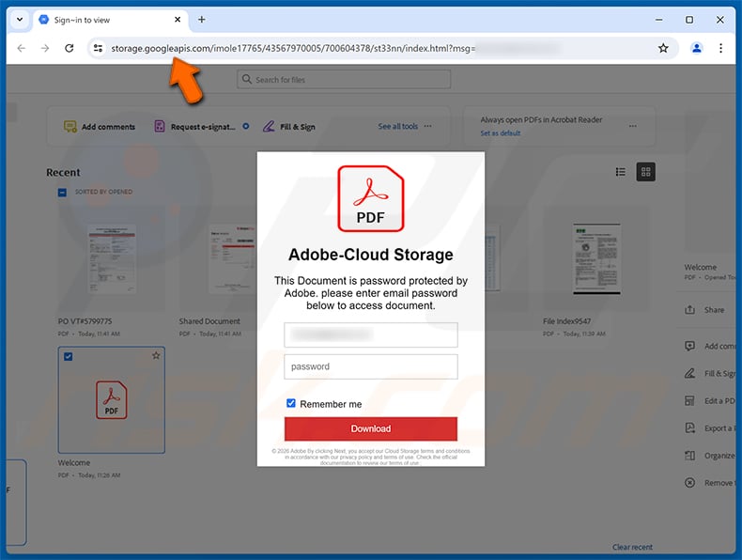Open See all tools link
The width and height of the screenshot is (742, 560).
point(397,127)
